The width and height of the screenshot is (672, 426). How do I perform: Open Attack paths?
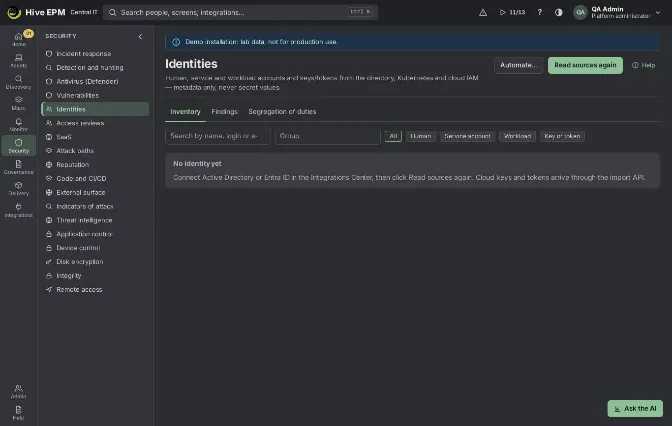click(95, 150)
